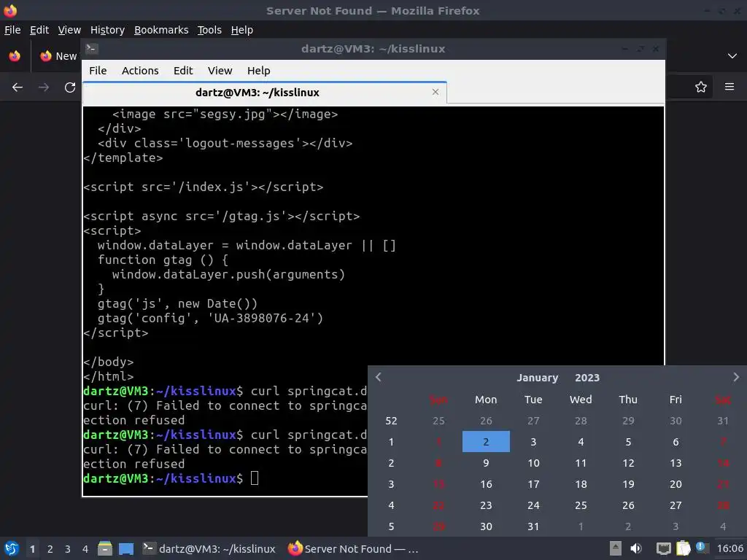Screen dimensions: 747x560
Task: Open terminal File menu
Action: pyautogui.click(x=98, y=71)
